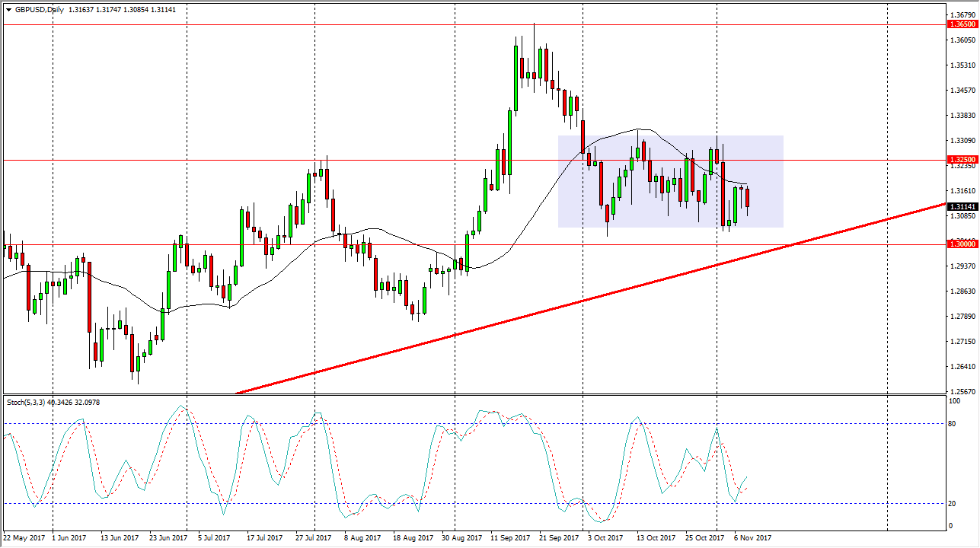Viewport: 980px width, 548px height.
Task: Click the 1.25670 price scale label
Action: (x=962, y=391)
